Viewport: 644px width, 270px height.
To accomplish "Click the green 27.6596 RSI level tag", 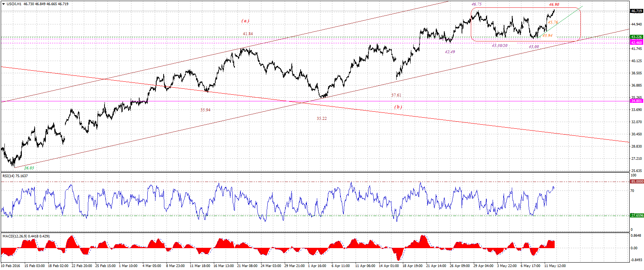I will click(x=637, y=215).
